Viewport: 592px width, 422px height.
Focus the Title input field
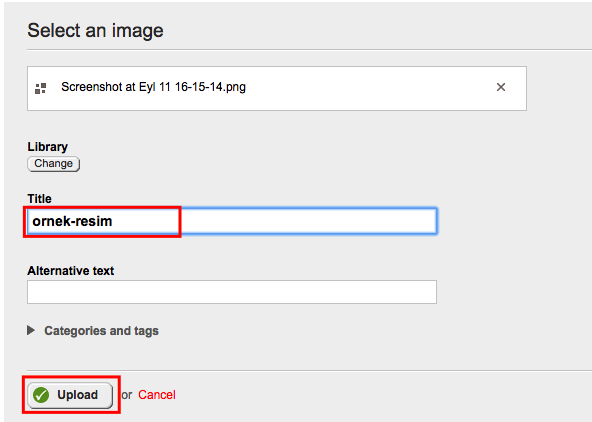pos(232,221)
